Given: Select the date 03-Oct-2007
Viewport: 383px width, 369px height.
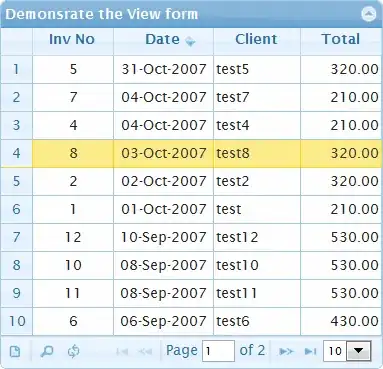Looking at the screenshot, I should pyautogui.click(x=163, y=153).
